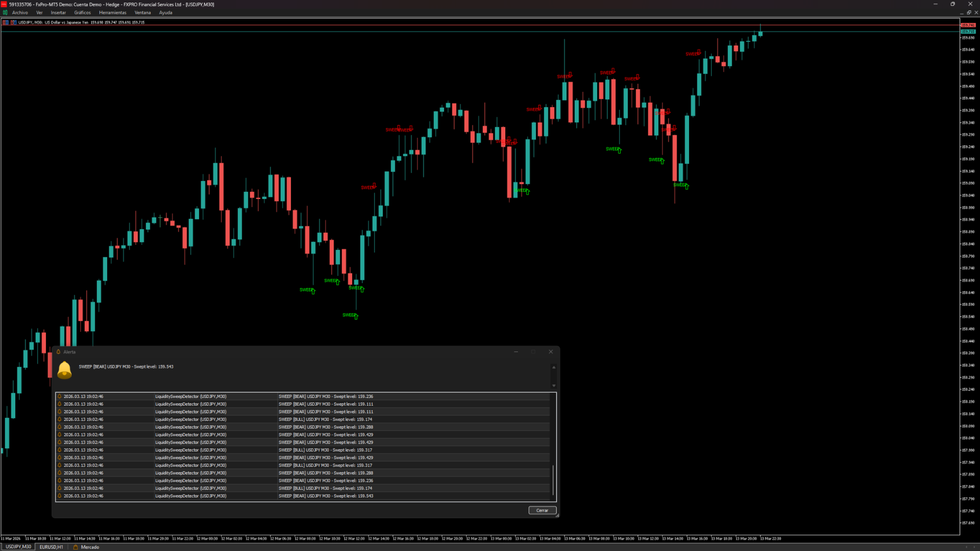Click the large yellow alert bell icon
The width and height of the screenshot is (980, 551).
(65, 370)
